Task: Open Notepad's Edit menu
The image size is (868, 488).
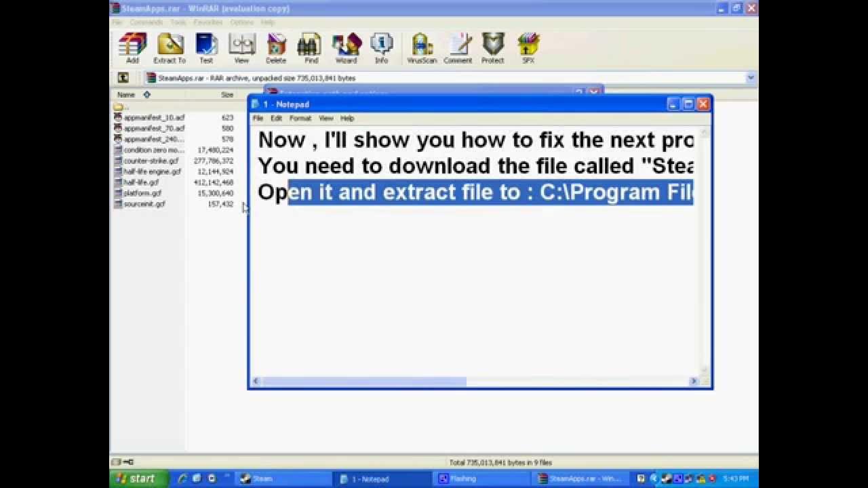Action: click(x=277, y=118)
